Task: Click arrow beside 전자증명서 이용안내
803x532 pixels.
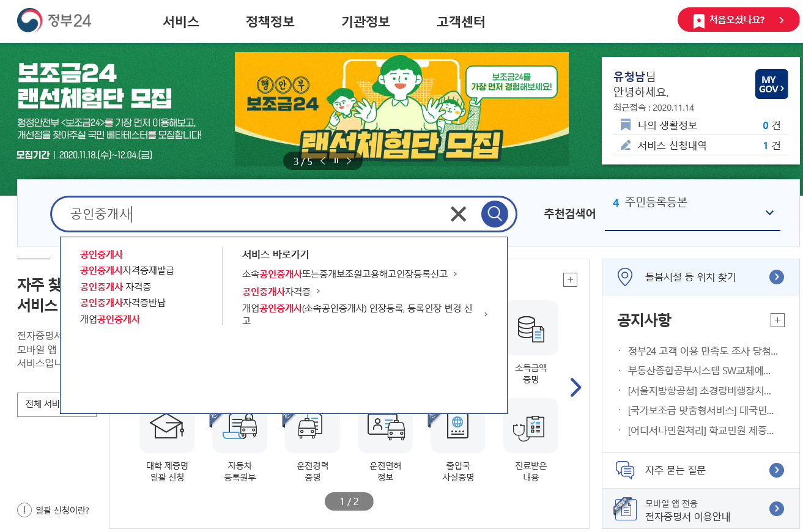Action: (x=776, y=509)
